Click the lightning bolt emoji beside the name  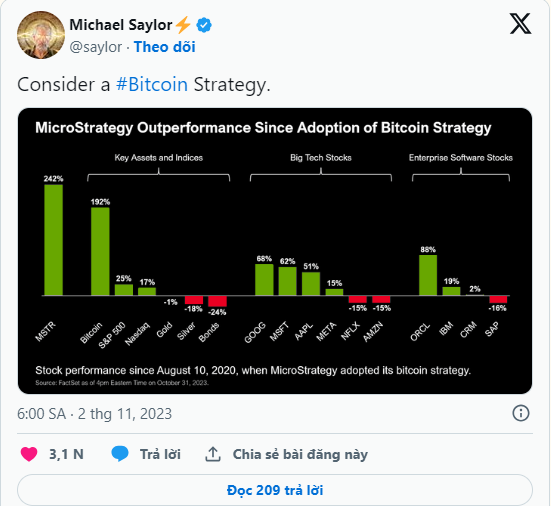click(183, 25)
